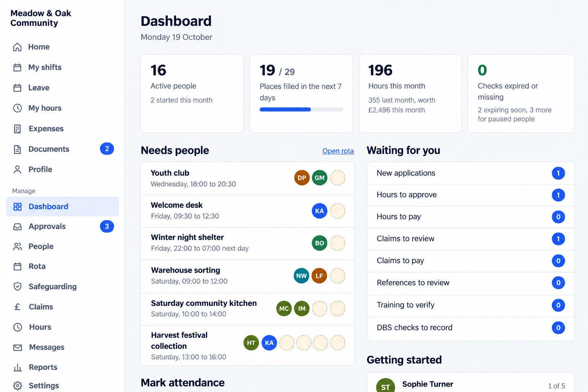588x392 pixels.
Task: Click empty slot on Welcome desk shift
Action: (338, 211)
